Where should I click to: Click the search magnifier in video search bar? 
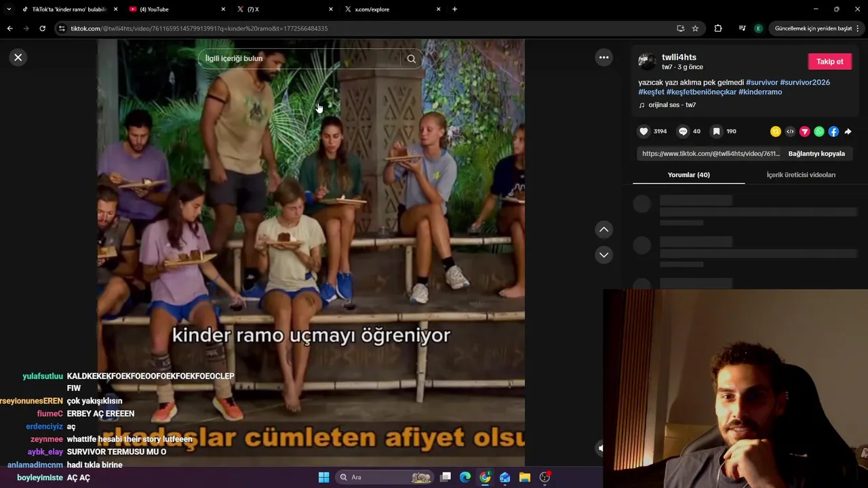411,59
